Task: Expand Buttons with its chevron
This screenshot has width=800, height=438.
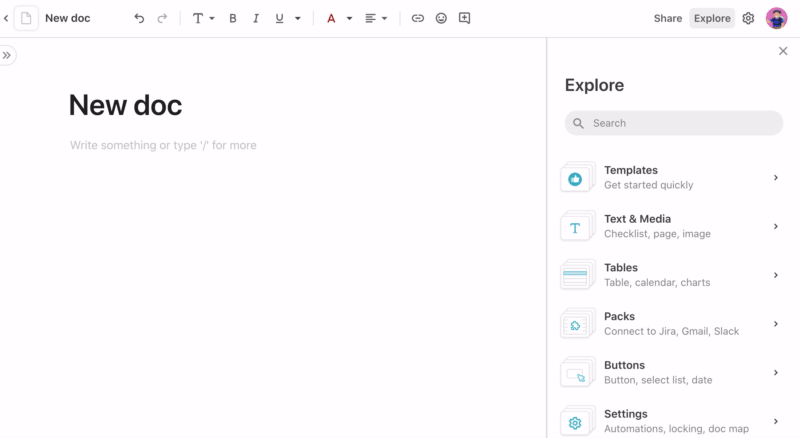Action: (776, 373)
